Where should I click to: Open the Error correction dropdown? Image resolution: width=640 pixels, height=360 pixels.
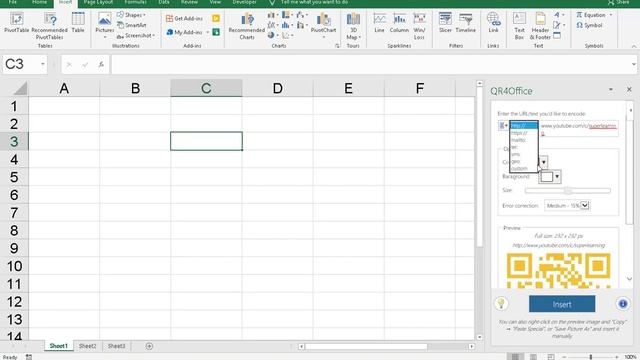pos(585,205)
